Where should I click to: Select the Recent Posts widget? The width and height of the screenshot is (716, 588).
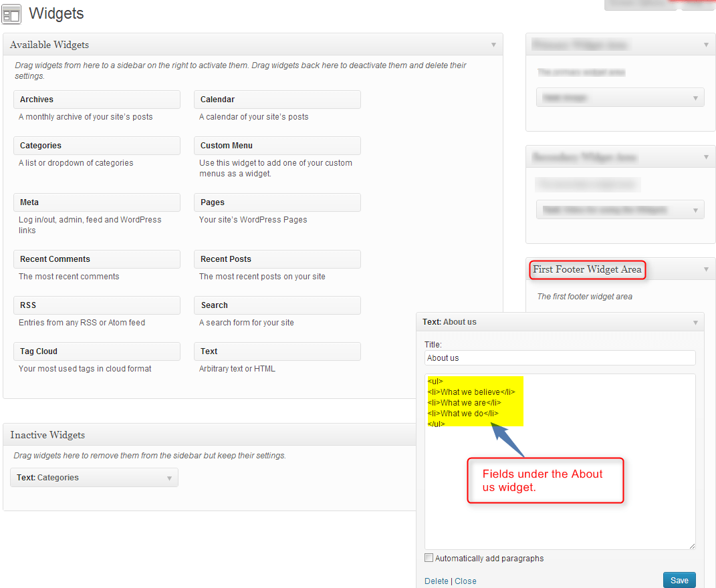pos(277,259)
